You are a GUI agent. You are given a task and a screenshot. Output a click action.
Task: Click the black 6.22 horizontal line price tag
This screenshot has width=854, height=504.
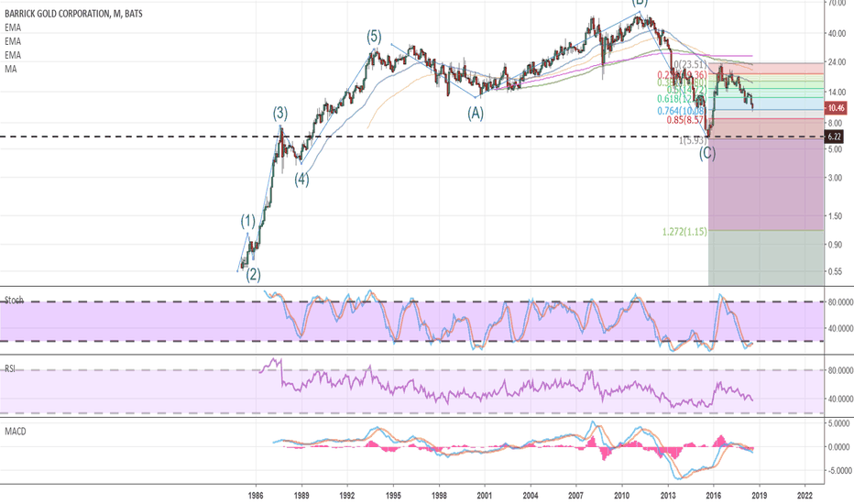tap(836, 137)
